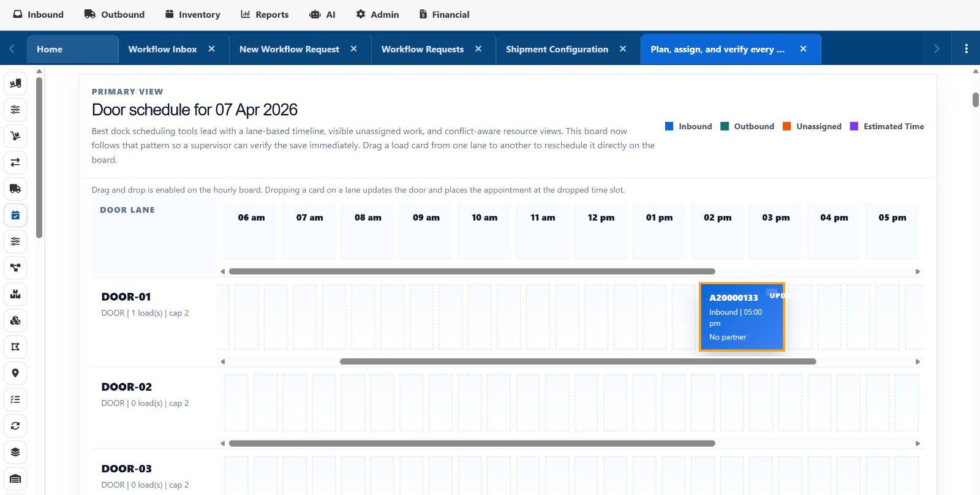Open the flow diagram sidebar icon
Viewport: 980px width, 495px height.
[15, 268]
